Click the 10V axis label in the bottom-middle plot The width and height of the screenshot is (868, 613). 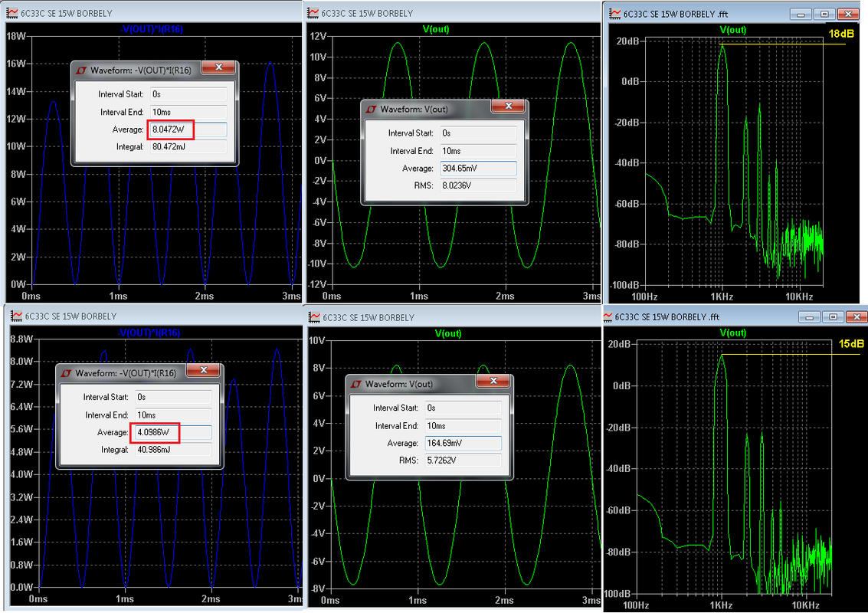coord(316,340)
